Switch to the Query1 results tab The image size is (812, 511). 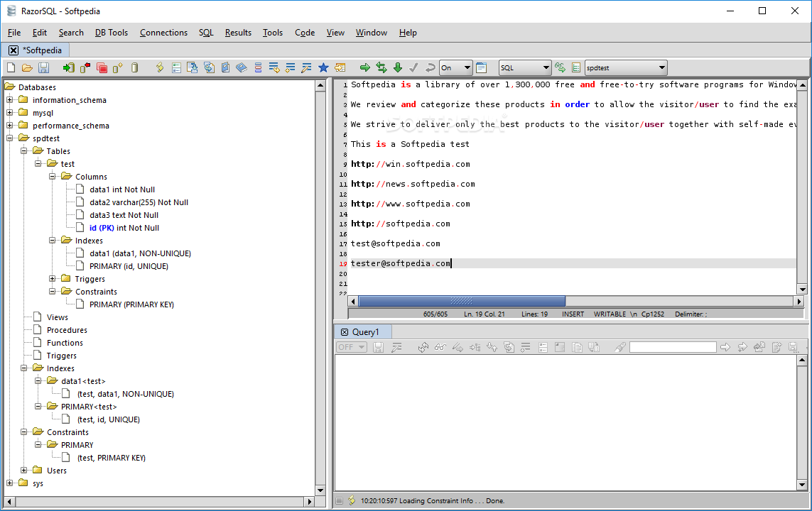366,332
